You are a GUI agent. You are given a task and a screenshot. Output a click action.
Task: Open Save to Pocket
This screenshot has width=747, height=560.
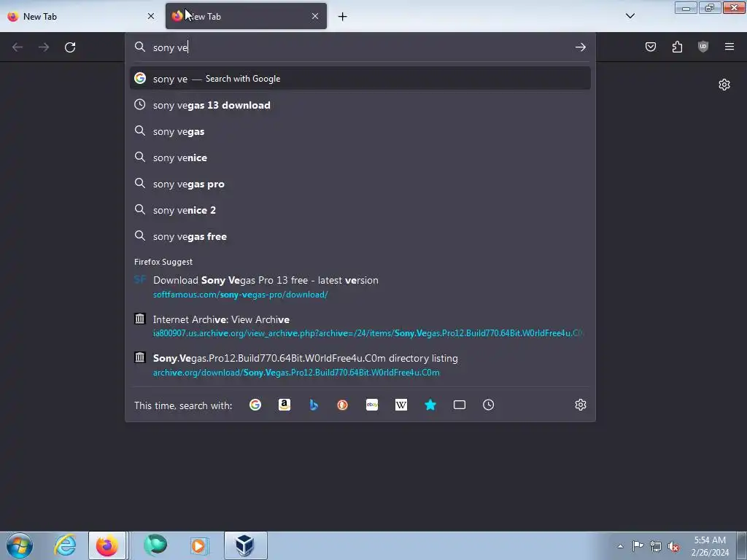(650, 47)
